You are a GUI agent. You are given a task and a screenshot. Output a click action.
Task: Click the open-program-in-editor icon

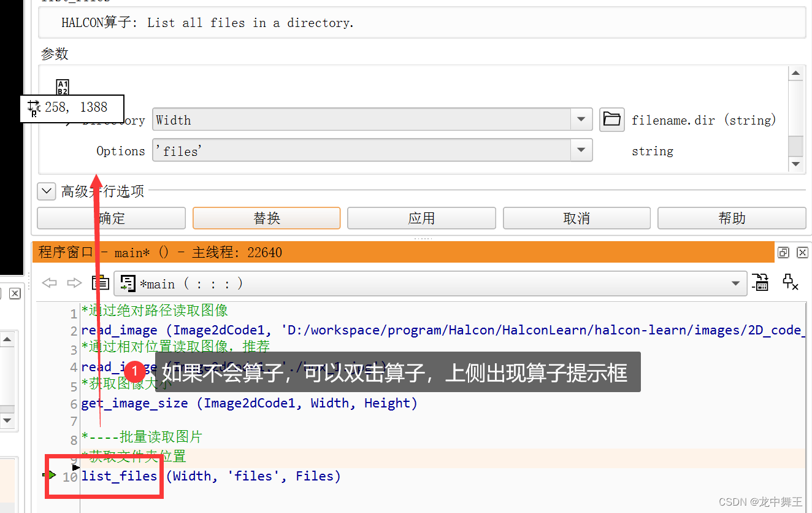tap(760, 283)
